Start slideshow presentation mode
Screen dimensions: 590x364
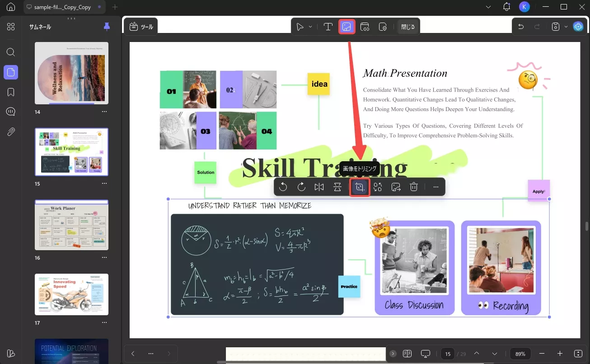coord(425,354)
